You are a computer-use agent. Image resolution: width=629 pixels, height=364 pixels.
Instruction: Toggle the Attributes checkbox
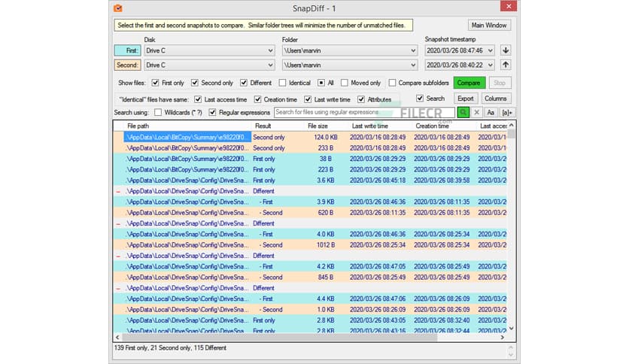361,99
